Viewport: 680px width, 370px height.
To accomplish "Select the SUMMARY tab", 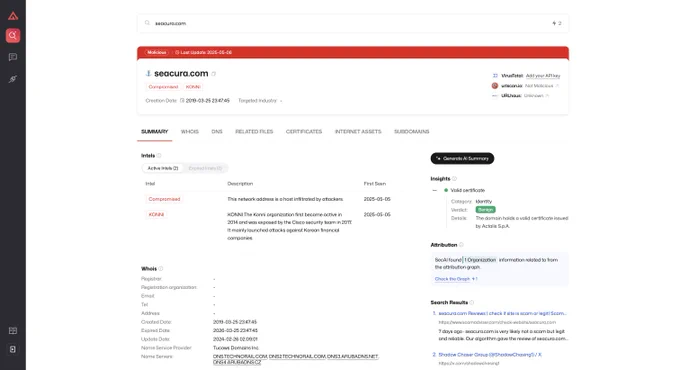I will coord(154,131).
